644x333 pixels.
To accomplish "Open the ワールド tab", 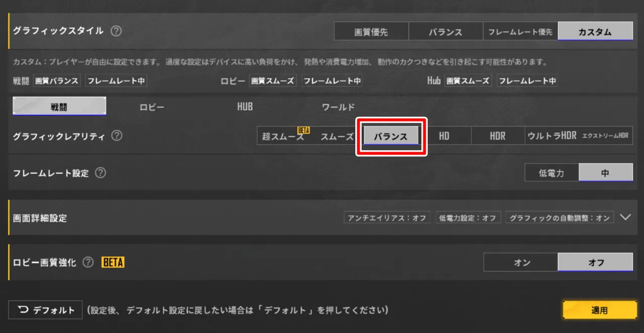I will point(338,107).
